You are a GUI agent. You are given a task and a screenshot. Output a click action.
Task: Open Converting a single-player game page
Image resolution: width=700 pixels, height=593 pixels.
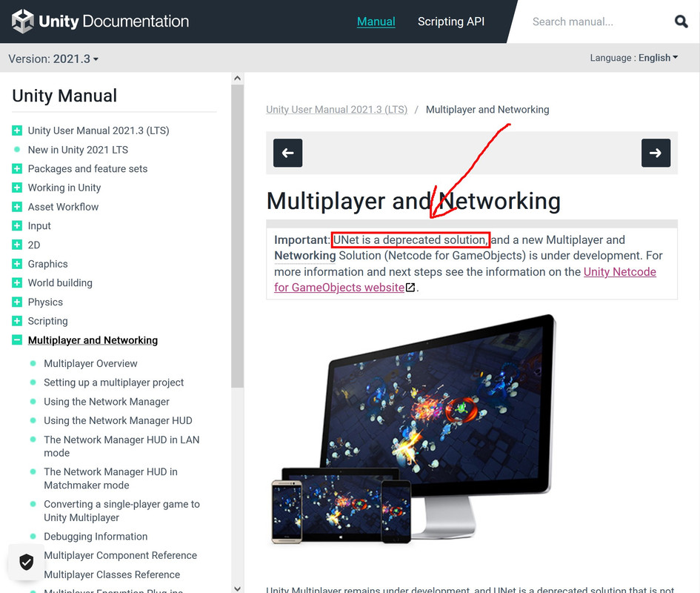(121, 510)
